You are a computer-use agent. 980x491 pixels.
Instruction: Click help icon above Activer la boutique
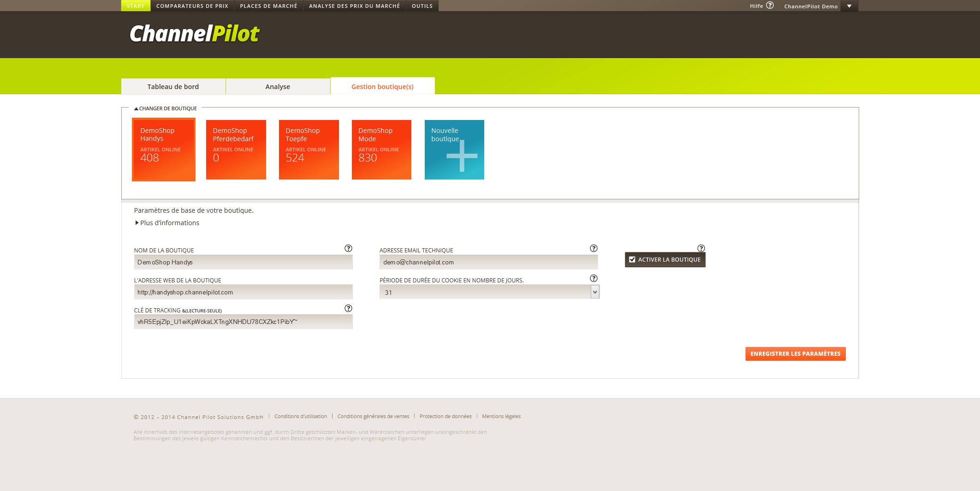[x=701, y=248]
